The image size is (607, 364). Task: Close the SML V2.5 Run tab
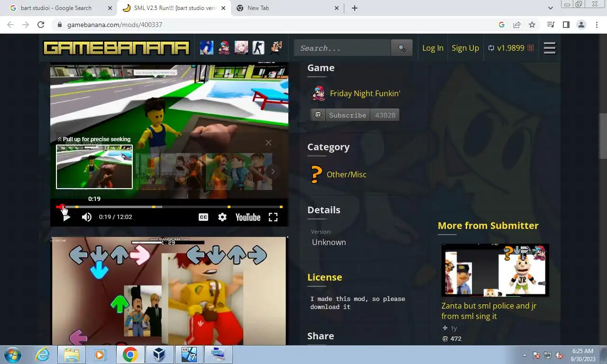[223, 8]
